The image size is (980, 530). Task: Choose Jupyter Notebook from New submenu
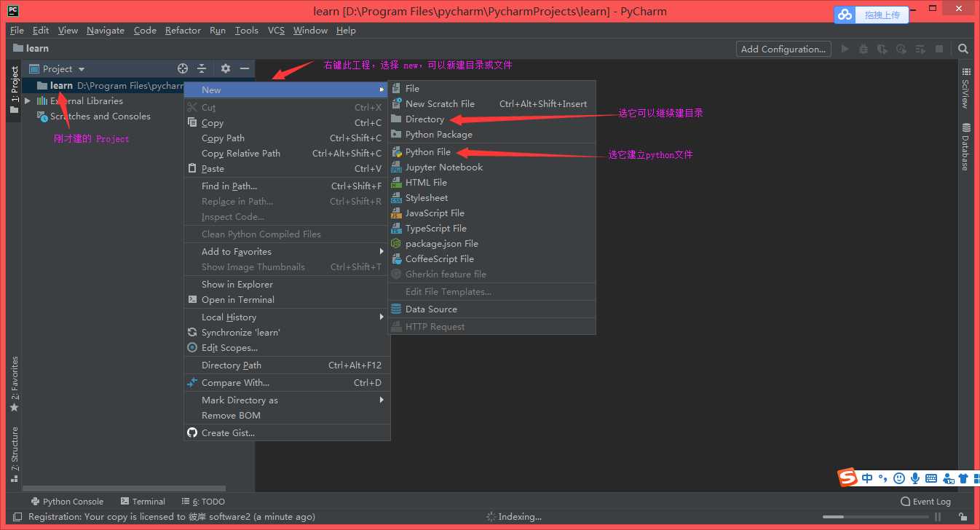click(x=492, y=167)
